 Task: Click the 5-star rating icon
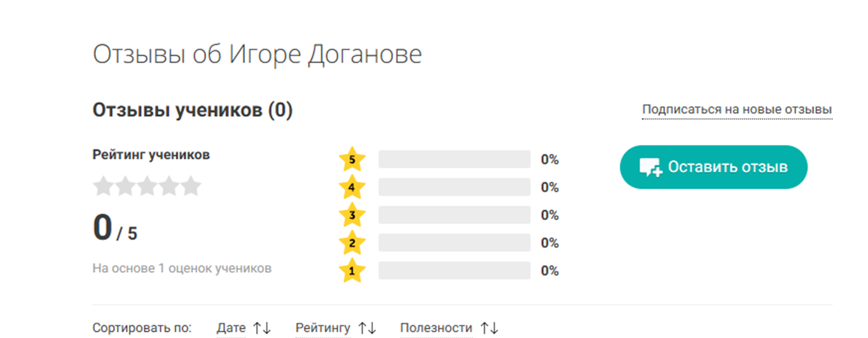(352, 159)
